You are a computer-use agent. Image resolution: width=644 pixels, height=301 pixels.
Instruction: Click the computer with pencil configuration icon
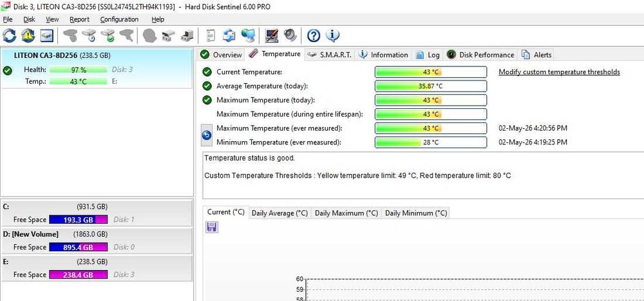tap(272, 36)
